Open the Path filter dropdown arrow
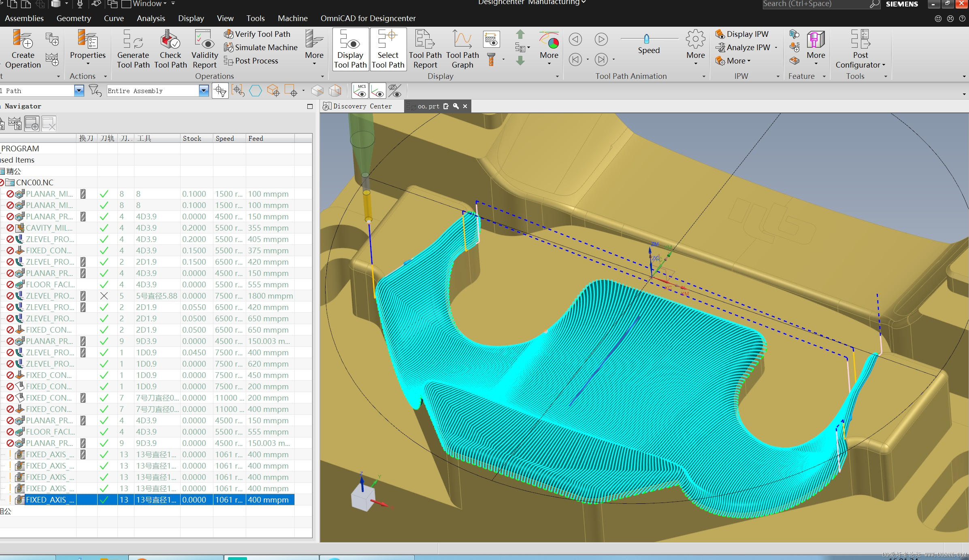This screenshot has width=969, height=560. click(x=79, y=91)
